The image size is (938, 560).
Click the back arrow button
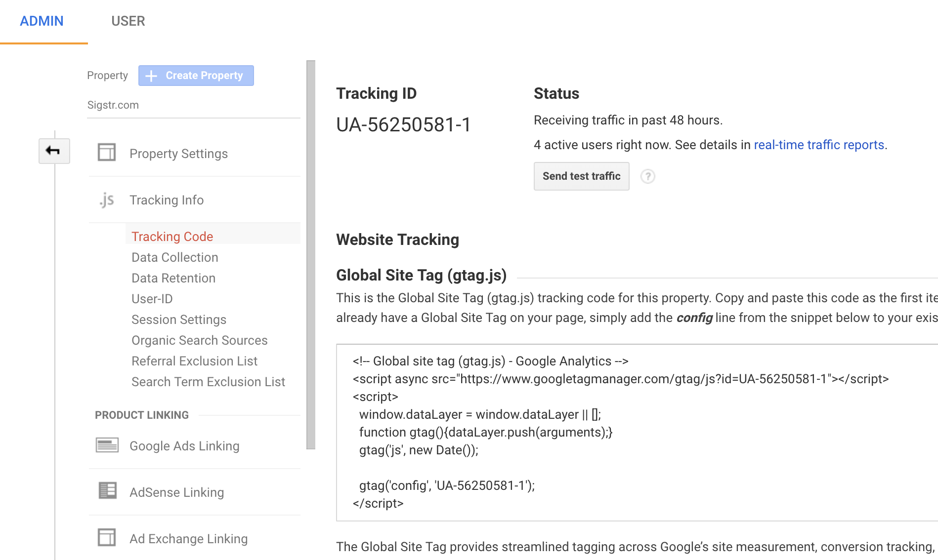[54, 151]
